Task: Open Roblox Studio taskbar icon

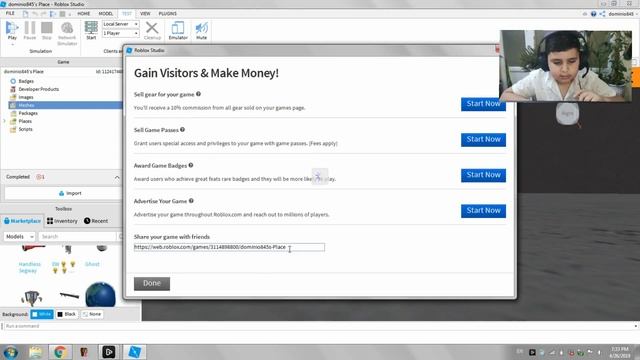Action: click(134, 352)
